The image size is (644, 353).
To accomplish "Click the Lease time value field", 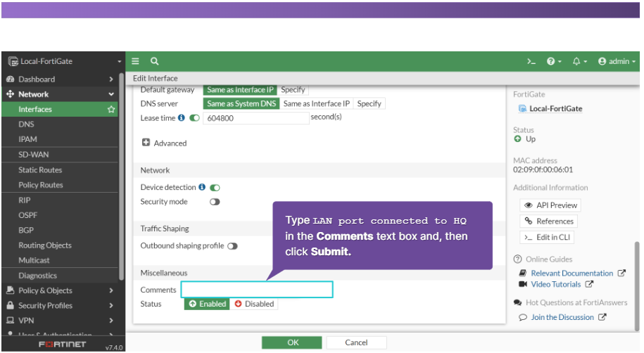I will (x=256, y=118).
